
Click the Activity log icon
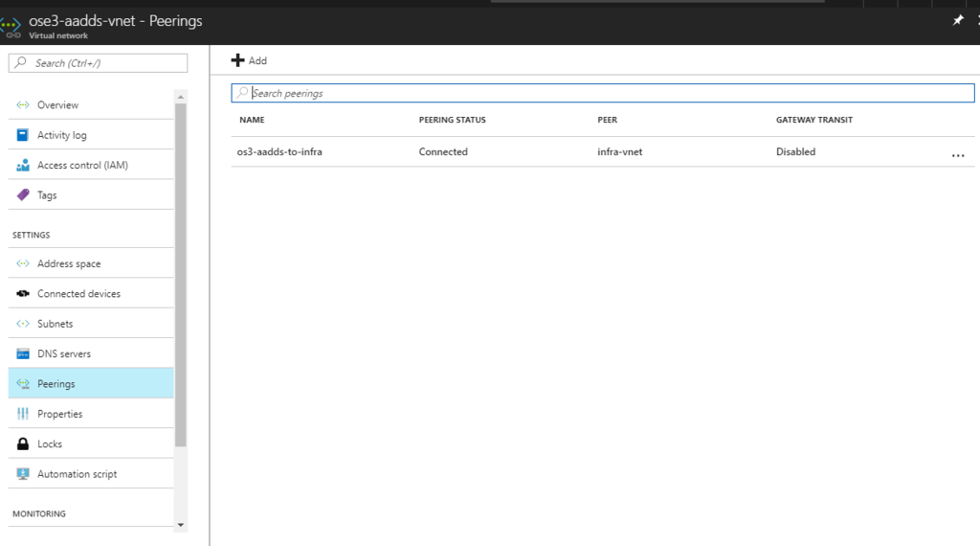(x=23, y=135)
